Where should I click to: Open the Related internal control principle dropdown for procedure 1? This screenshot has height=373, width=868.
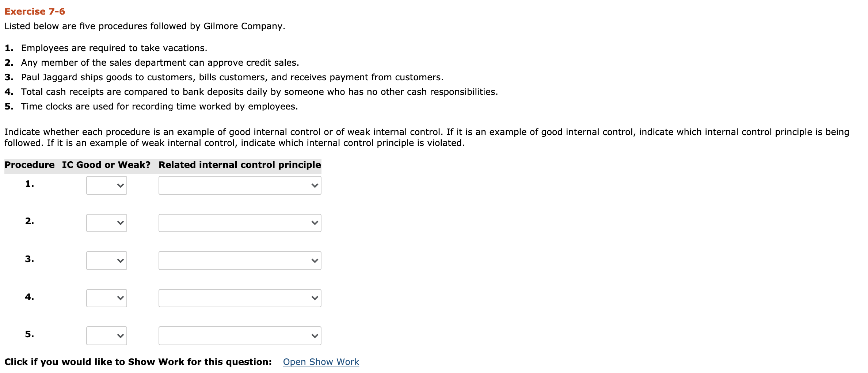pyautogui.click(x=239, y=185)
